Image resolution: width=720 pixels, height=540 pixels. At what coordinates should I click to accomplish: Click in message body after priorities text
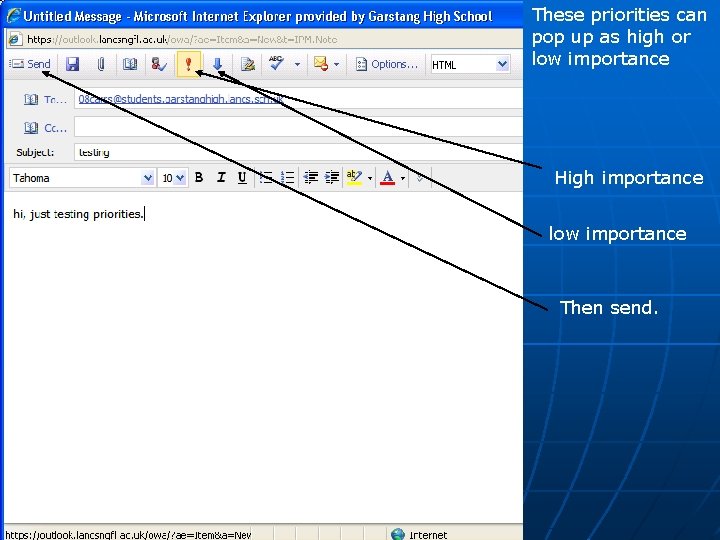click(145, 214)
